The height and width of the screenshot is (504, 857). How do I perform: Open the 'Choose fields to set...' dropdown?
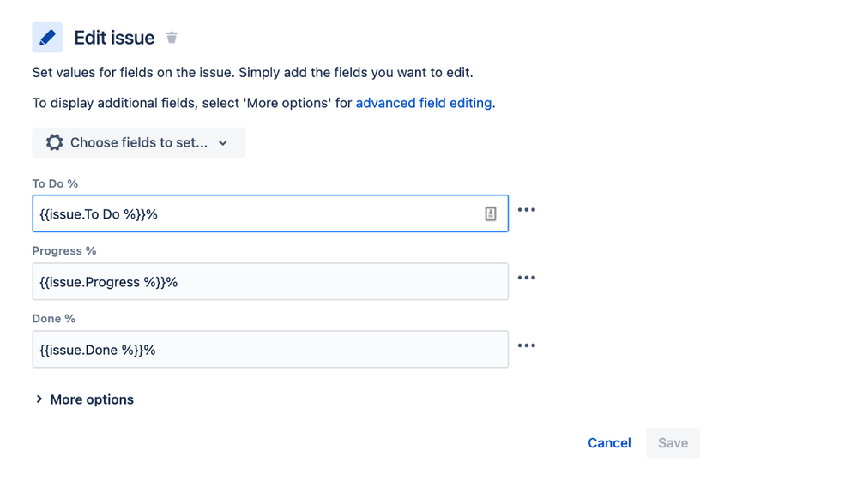pyautogui.click(x=139, y=142)
